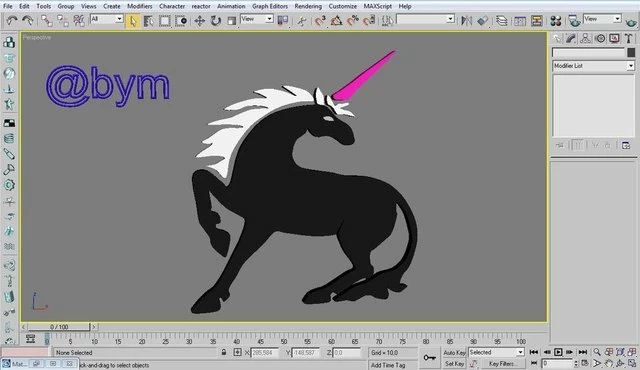Open the Modifiers menu
The image size is (640, 370).
click(140, 6)
